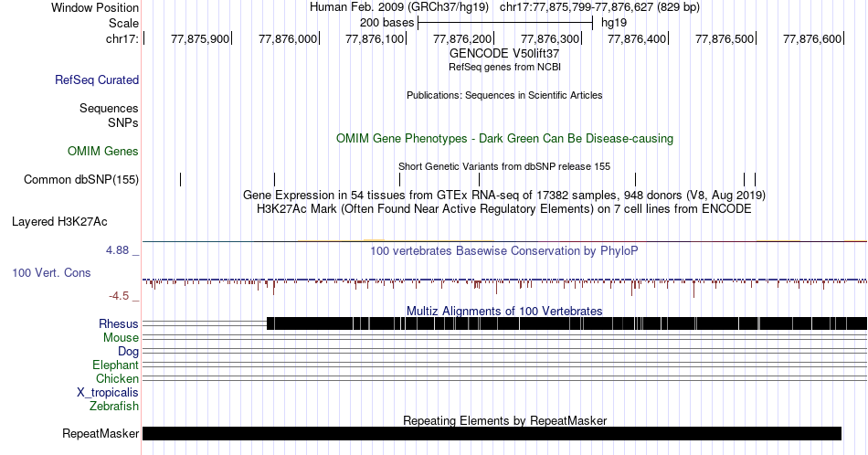This screenshot has width=868, height=455.
Task: Click Short Genetic Variants from dbSNP title
Action: click(504, 166)
